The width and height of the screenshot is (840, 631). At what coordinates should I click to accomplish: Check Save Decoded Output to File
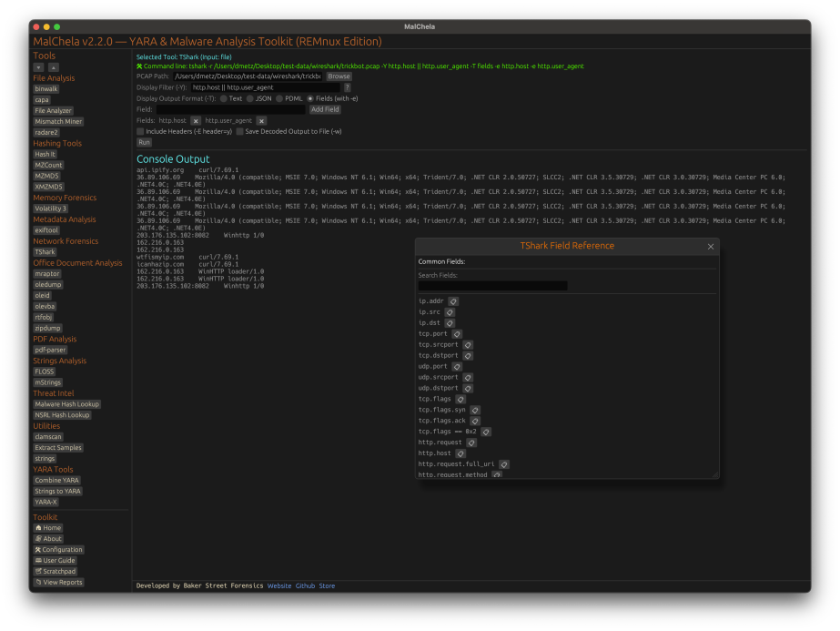click(x=240, y=131)
